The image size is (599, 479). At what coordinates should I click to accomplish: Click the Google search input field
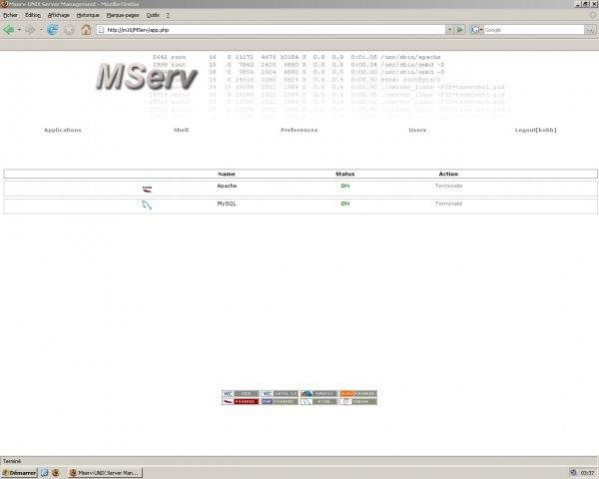[x=534, y=29]
